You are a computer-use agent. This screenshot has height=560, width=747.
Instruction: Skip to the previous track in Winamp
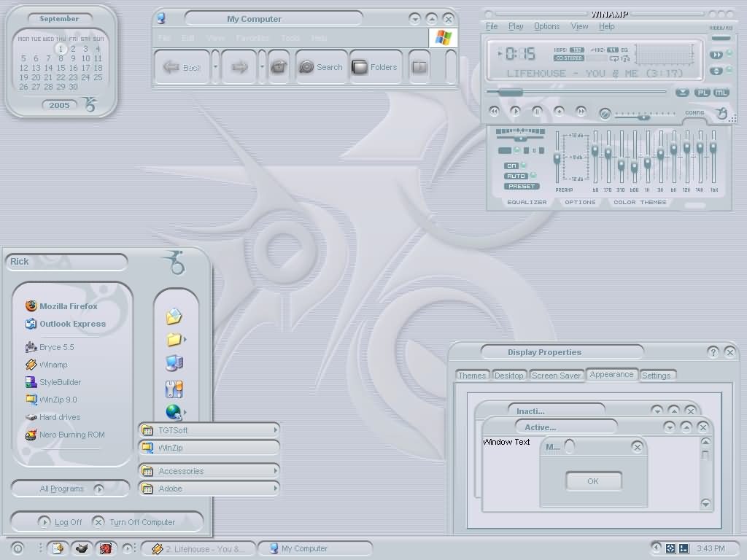click(494, 112)
